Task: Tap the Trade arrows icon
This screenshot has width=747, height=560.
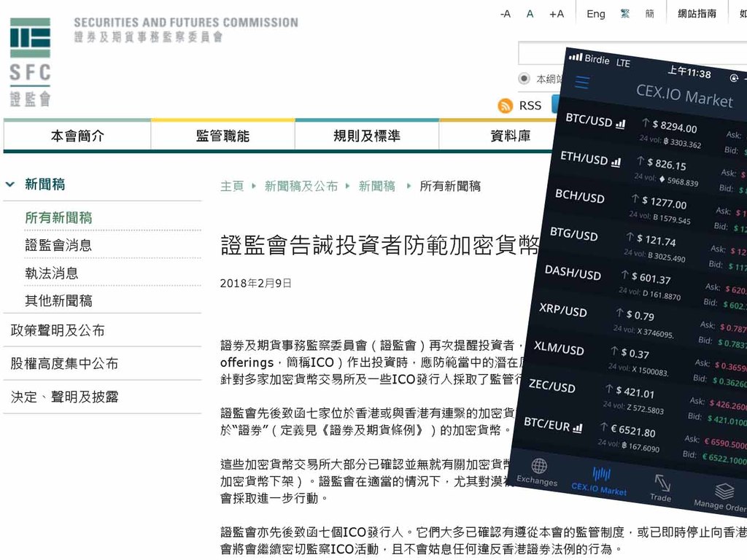Action: coord(662,483)
